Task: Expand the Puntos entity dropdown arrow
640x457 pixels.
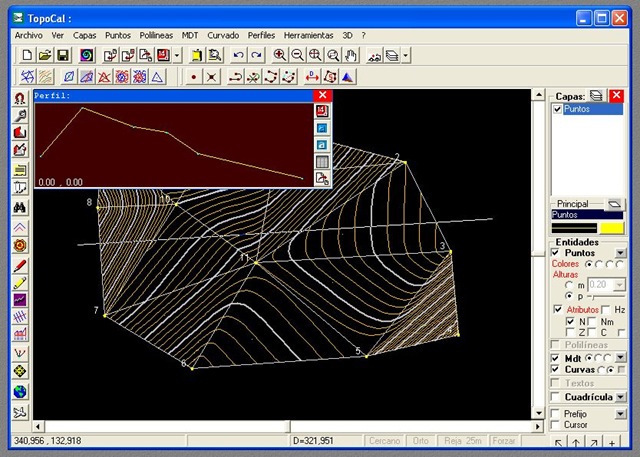Action: click(x=620, y=253)
